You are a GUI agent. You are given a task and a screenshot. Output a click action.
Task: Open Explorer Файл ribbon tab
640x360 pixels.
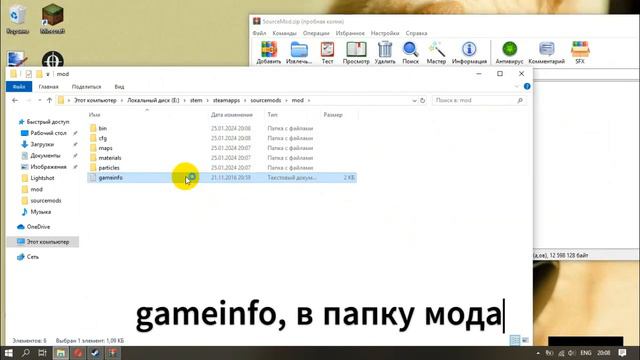click(x=19, y=87)
